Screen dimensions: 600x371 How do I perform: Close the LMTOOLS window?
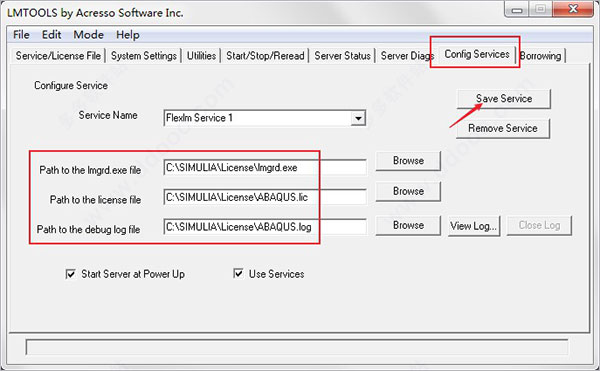pos(572,9)
